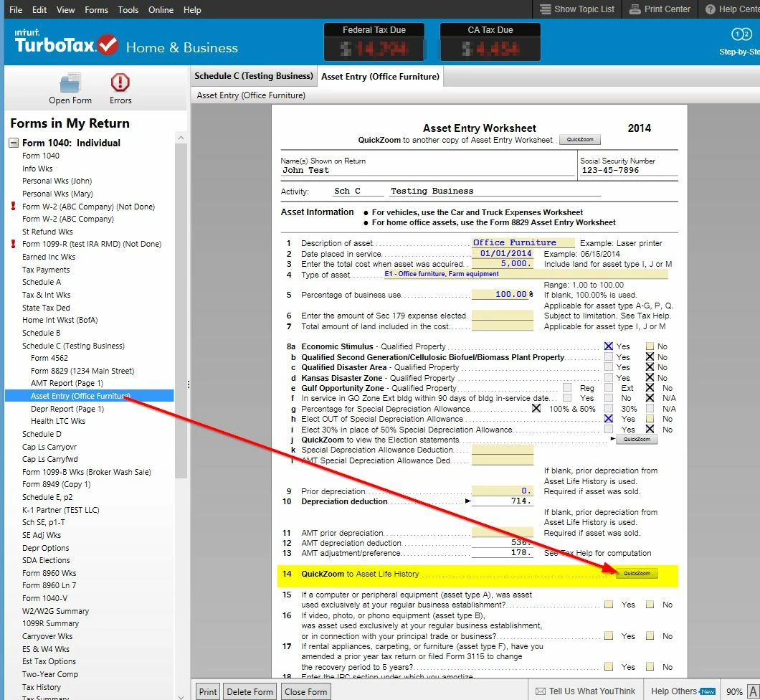Collapse the Form 1040: Individual tree

click(x=14, y=143)
